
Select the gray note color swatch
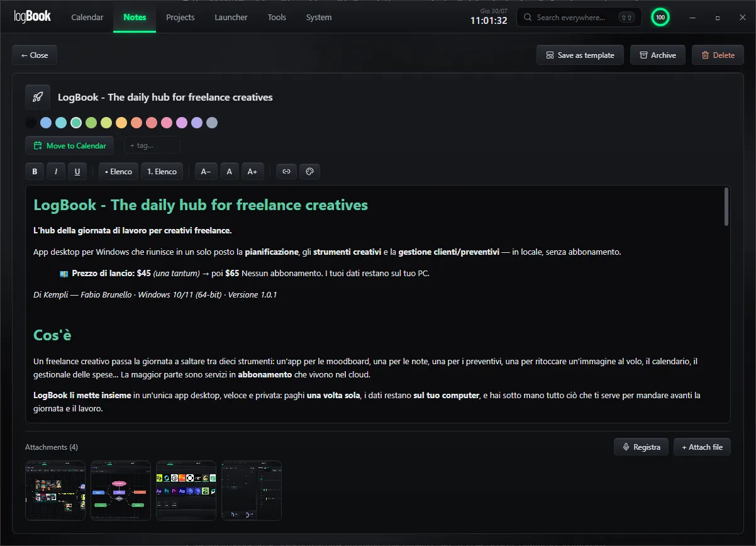[212, 123]
